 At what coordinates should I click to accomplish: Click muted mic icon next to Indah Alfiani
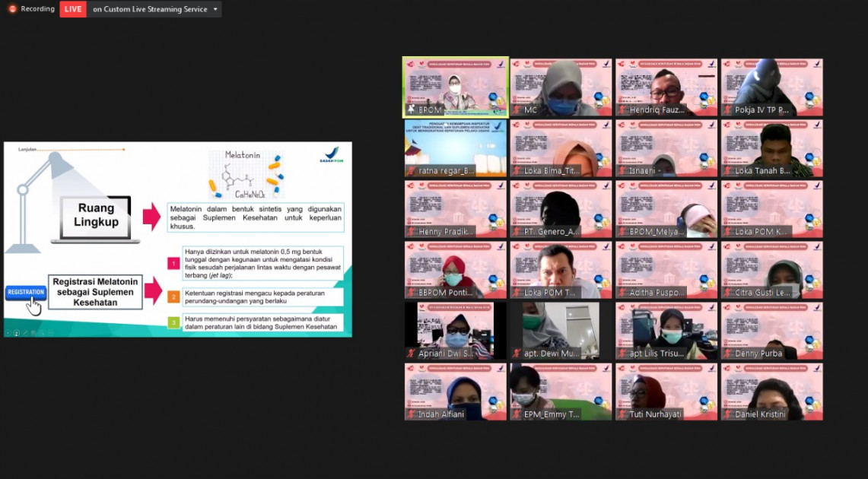click(x=412, y=414)
